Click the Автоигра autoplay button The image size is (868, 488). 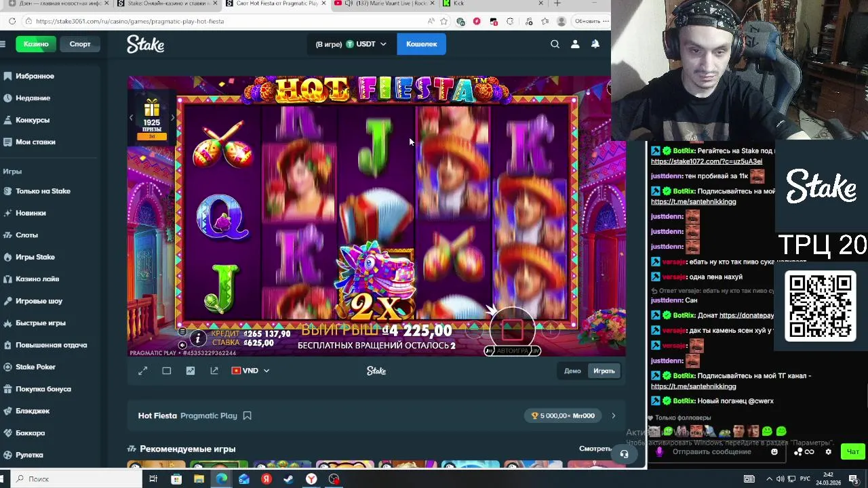[x=512, y=350]
